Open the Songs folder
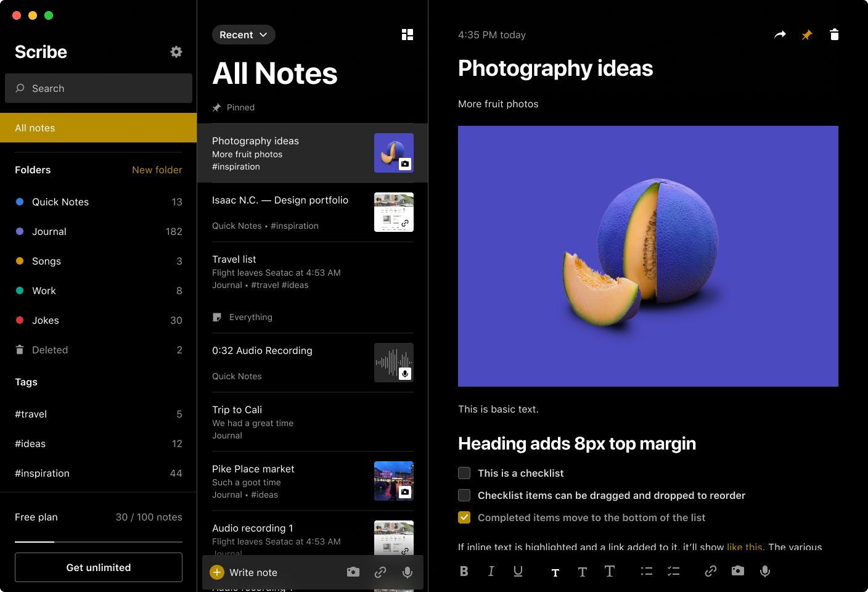The image size is (868, 592). 99,261
